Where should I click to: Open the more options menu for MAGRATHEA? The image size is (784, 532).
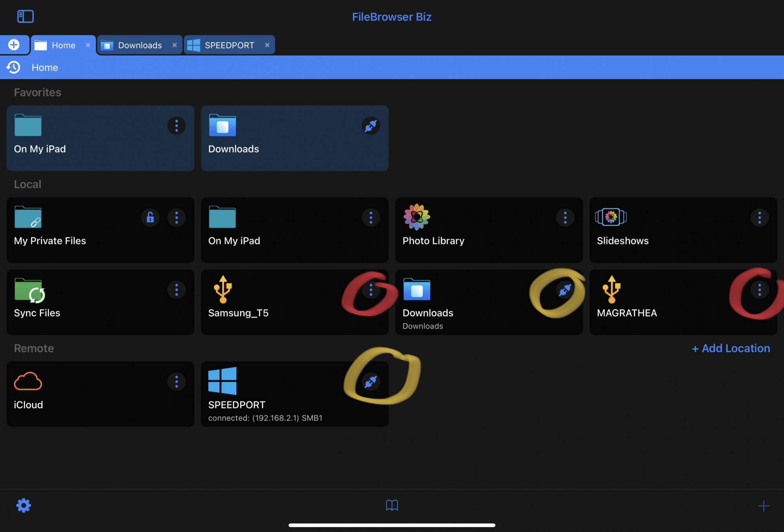pos(759,290)
